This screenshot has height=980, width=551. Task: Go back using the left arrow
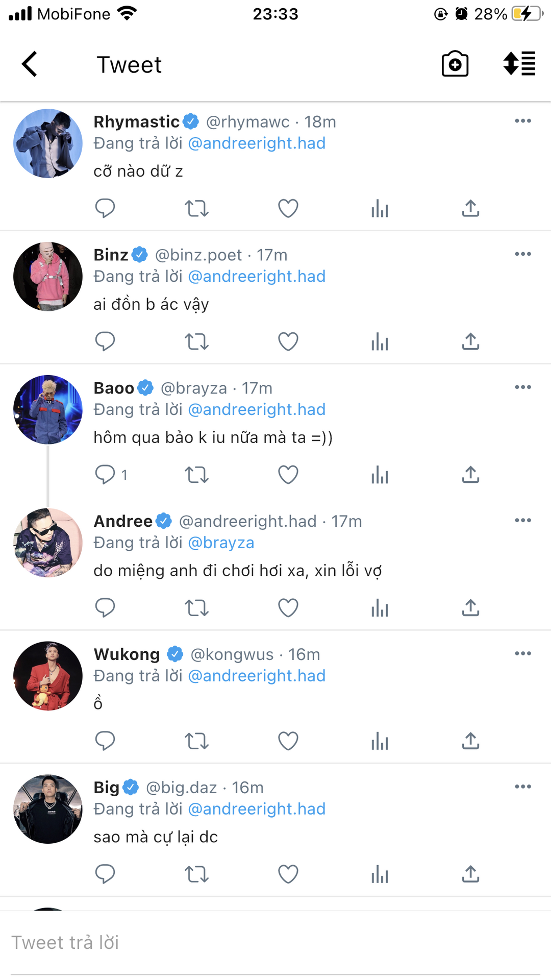(30, 64)
